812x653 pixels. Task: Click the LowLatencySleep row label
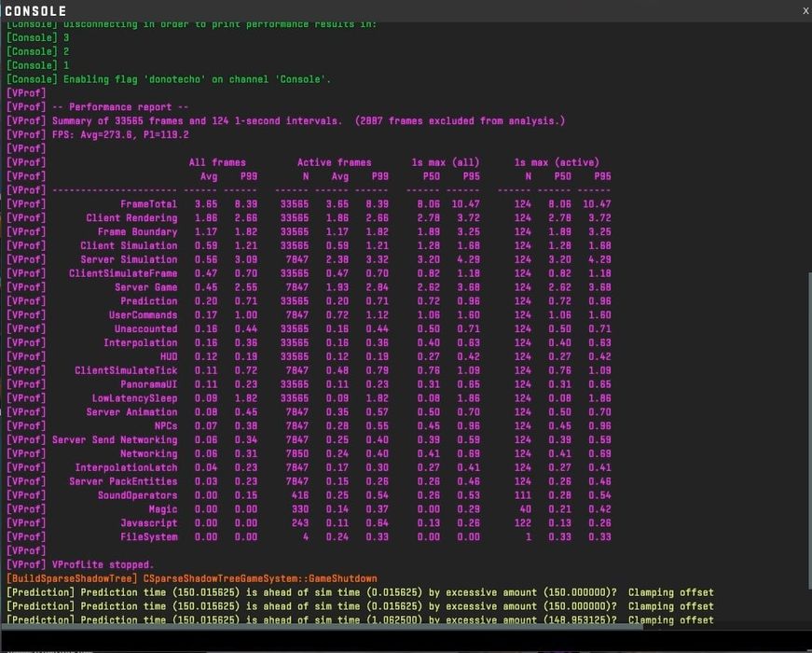pyautogui.click(x=134, y=398)
